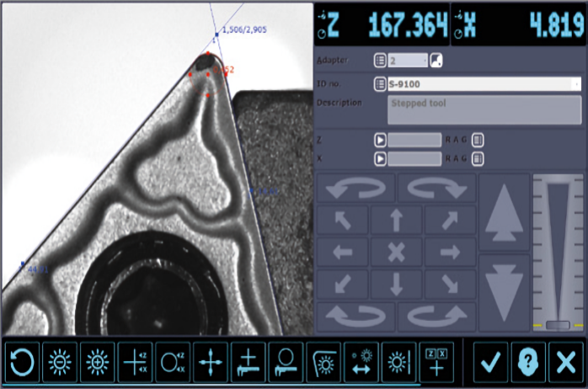
Task: Open the Adapter dropdown showing 2
Action: pyautogui.click(x=407, y=61)
